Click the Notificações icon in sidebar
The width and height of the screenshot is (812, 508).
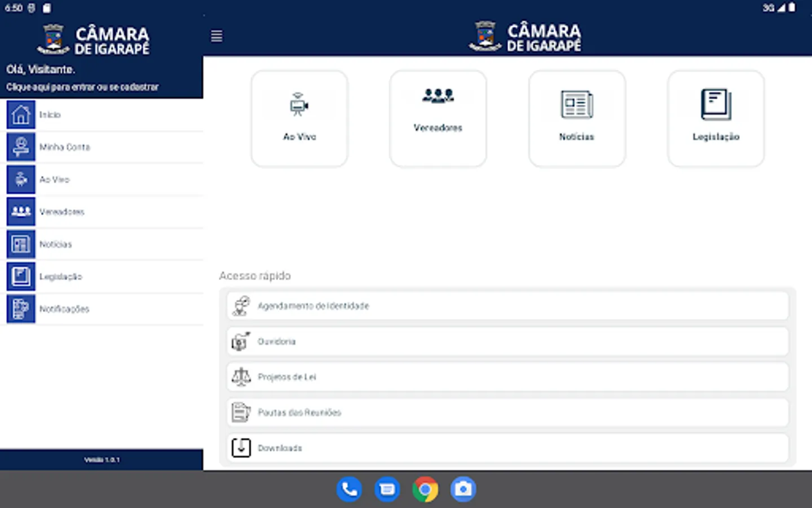click(21, 309)
